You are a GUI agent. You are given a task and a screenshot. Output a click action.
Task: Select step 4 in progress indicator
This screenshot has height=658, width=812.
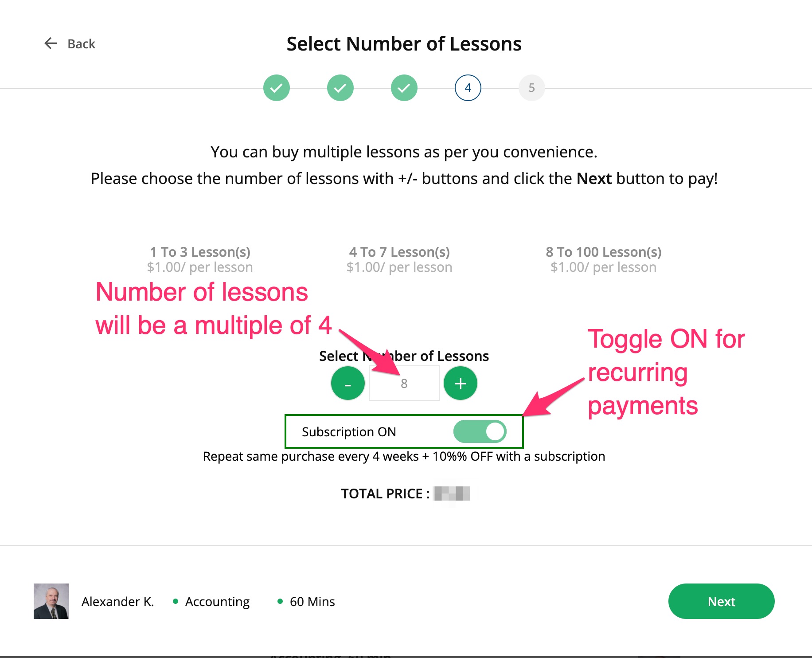coord(468,88)
